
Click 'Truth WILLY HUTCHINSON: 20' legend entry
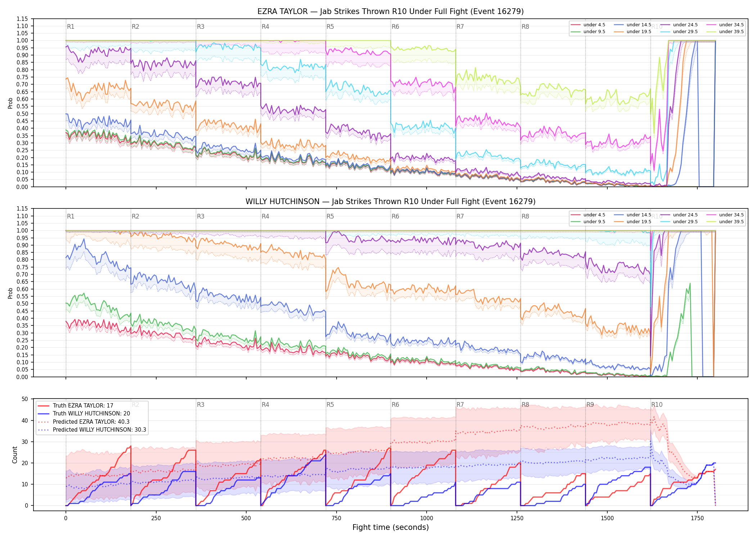[84, 414]
